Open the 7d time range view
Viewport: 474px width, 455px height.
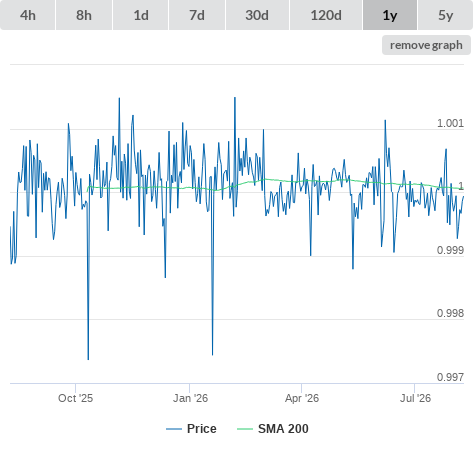coord(197,15)
